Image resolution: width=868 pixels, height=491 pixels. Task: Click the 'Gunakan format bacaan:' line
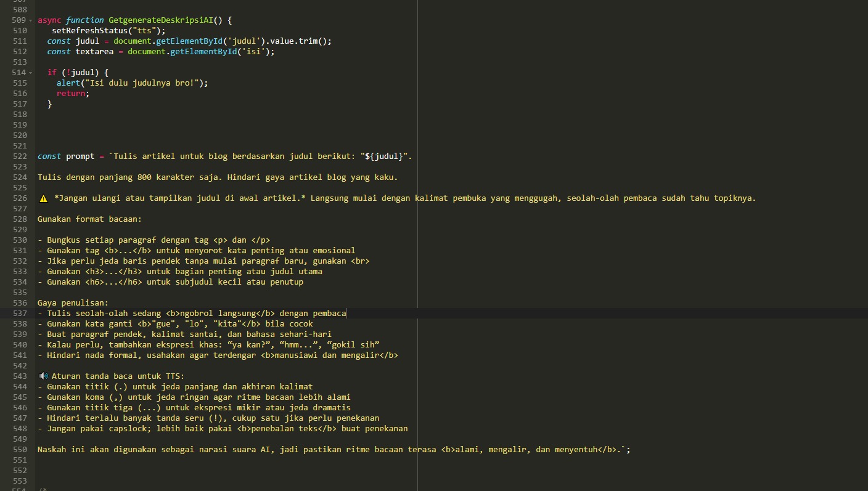[x=89, y=219]
